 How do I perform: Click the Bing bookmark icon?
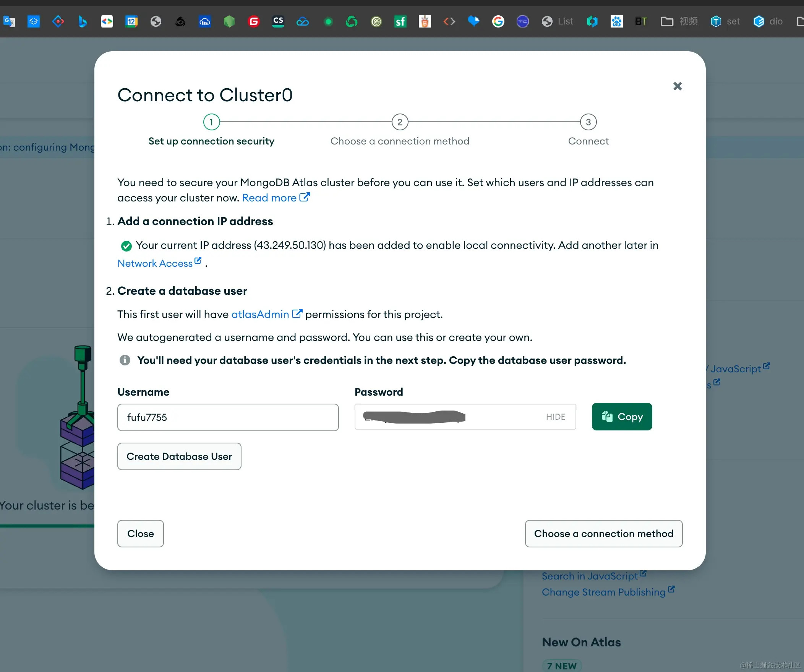click(x=82, y=21)
